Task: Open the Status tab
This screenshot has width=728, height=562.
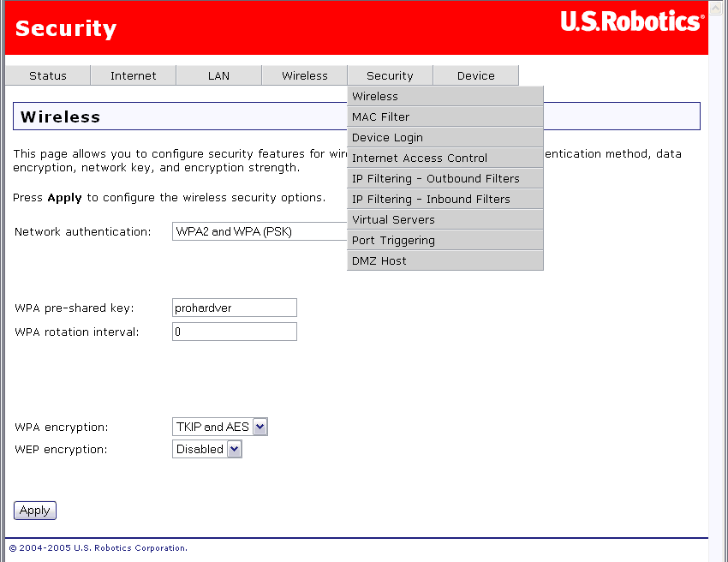Action: point(48,75)
